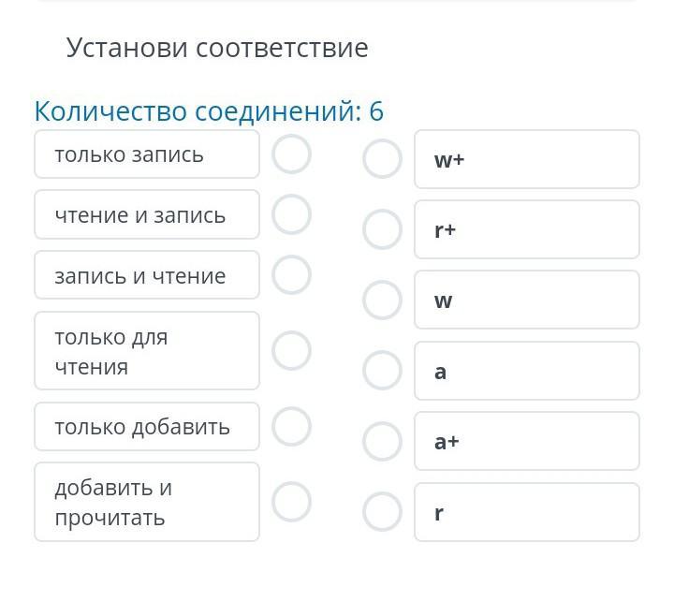Select the connector circle for 'w+'
Viewport: 674px width, 616px height.
point(382,159)
